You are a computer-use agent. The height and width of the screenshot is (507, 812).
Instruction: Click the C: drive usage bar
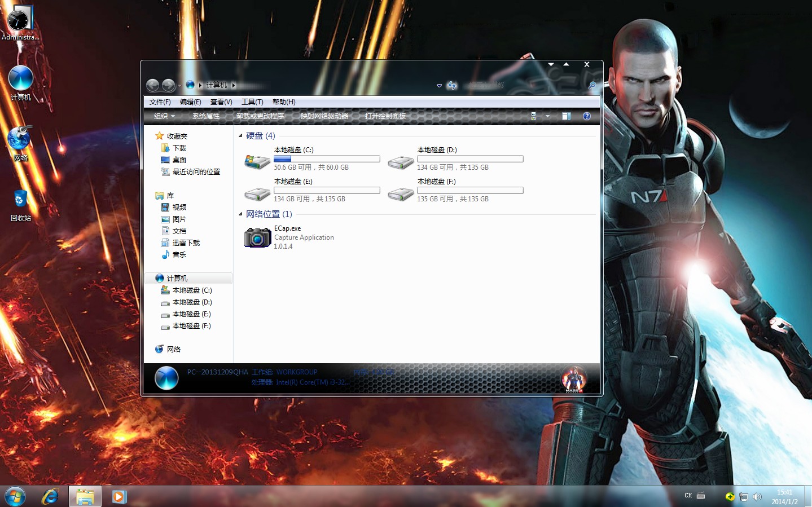(x=327, y=159)
